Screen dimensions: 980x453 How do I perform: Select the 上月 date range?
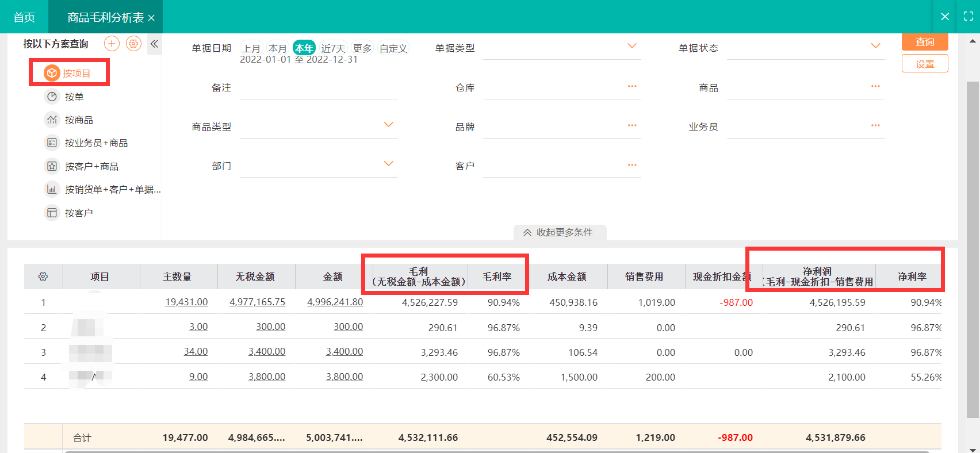251,48
